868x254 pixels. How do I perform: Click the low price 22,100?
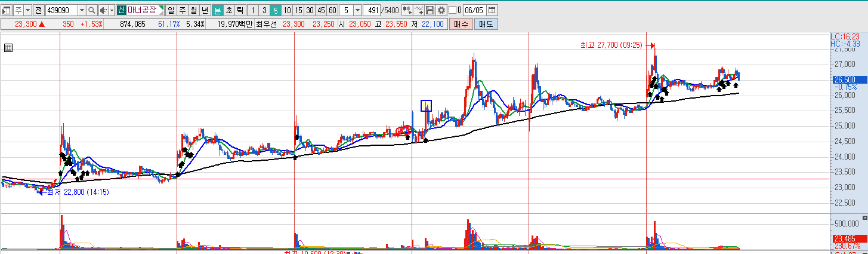433,24
